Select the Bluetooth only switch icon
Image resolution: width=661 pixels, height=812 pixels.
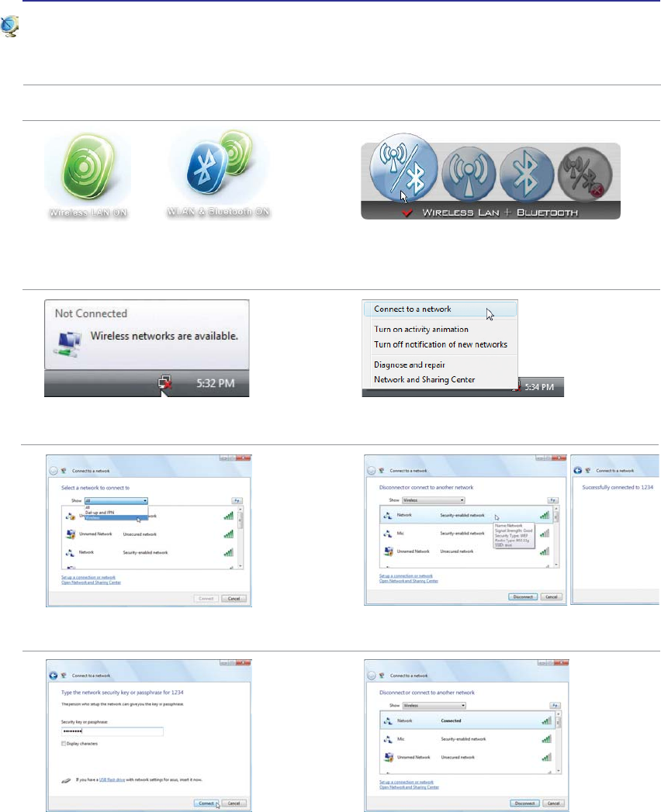coord(526,174)
